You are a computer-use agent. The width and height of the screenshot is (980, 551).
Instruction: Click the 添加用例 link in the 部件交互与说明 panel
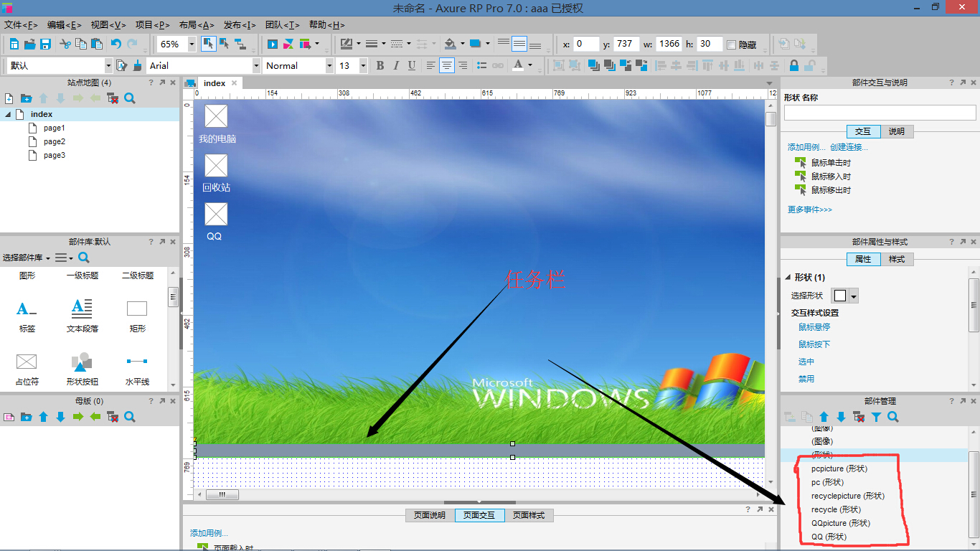coord(807,147)
